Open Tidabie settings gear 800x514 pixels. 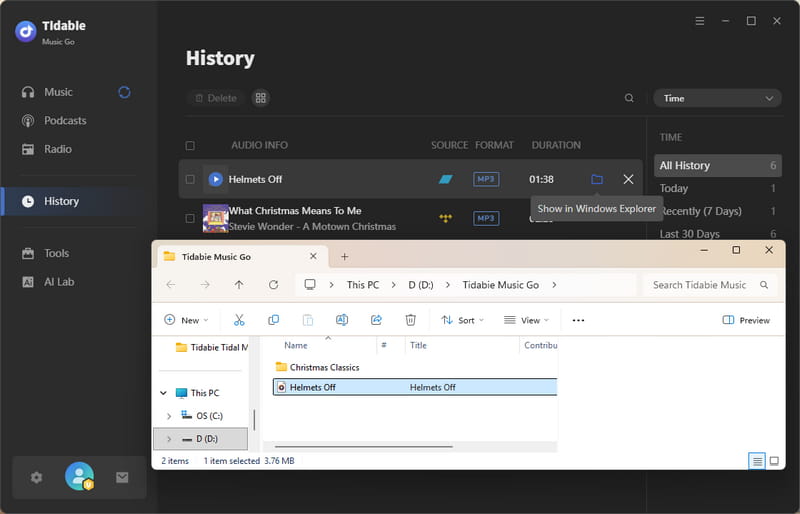click(36, 478)
